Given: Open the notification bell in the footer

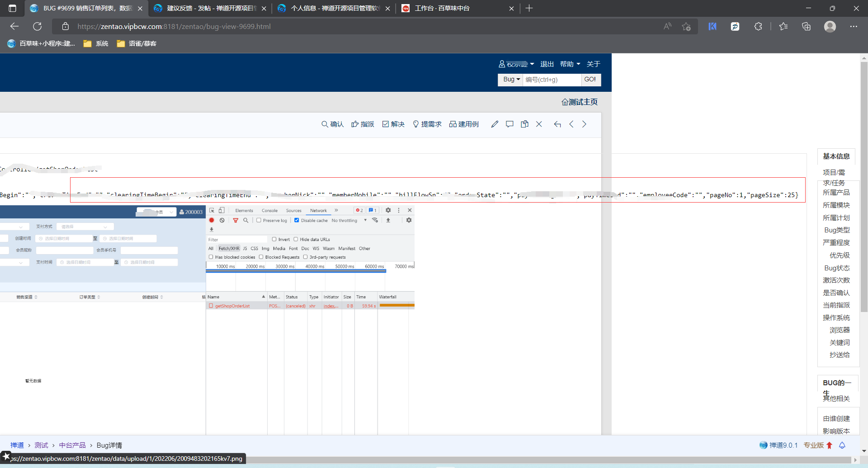Looking at the screenshot, I should pyautogui.click(x=842, y=445).
